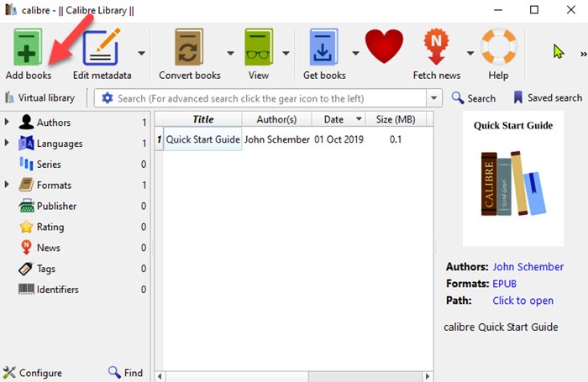Click Find in the tag browser
The image size is (588, 382).
[126, 373]
